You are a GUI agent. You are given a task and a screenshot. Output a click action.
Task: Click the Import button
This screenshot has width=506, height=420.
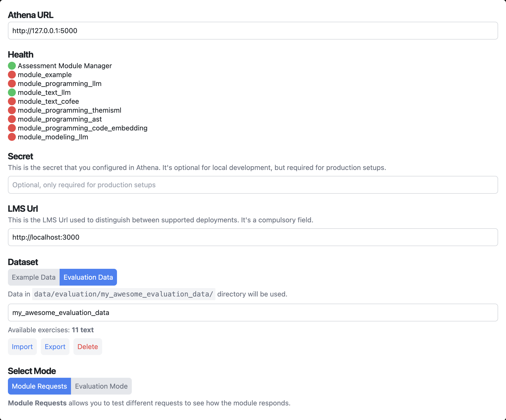[x=22, y=347]
